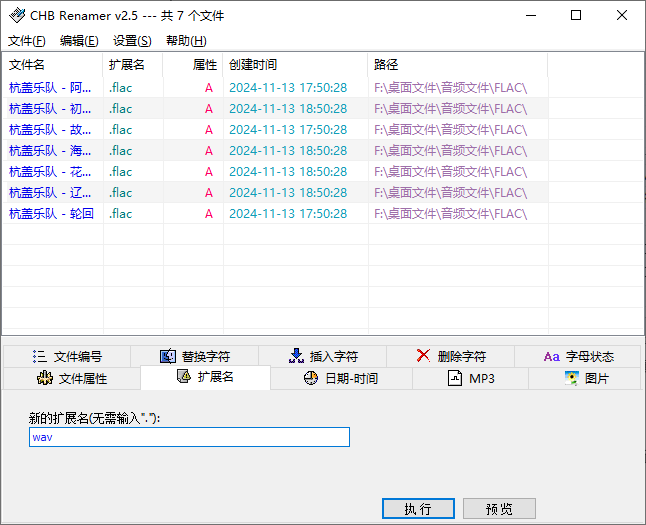Click the 替换字符 replace icon
The height and width of the screenshot is (525, 646).
pyautogui.click(x=168, y=356)
